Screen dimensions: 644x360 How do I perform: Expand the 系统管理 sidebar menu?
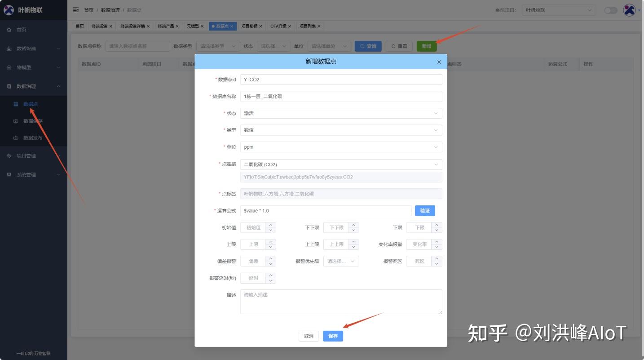[x=34, y=175]
